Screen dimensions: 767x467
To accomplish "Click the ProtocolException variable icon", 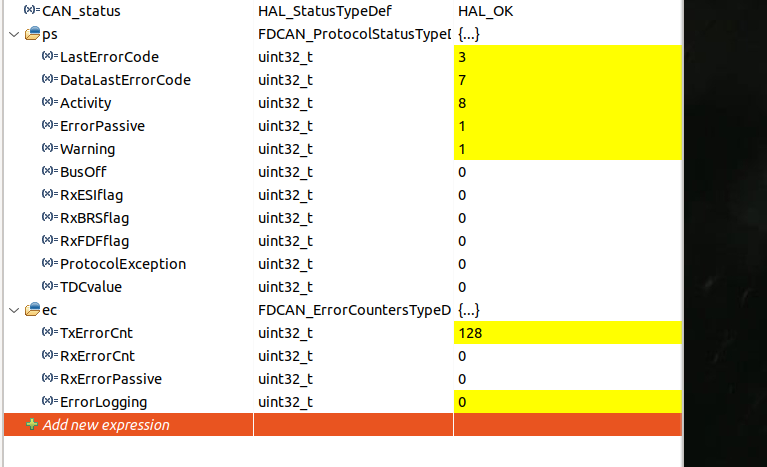I will click(x=50, y=263).
